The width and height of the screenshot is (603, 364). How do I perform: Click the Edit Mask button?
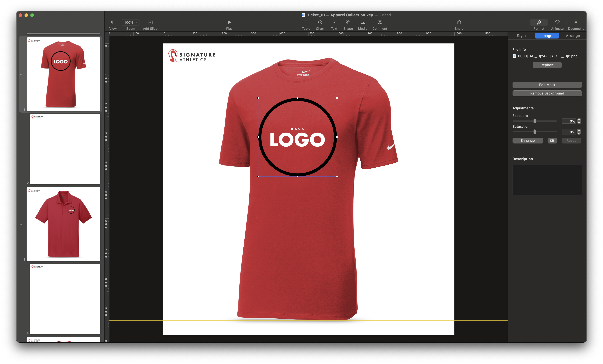coord(547,85)
